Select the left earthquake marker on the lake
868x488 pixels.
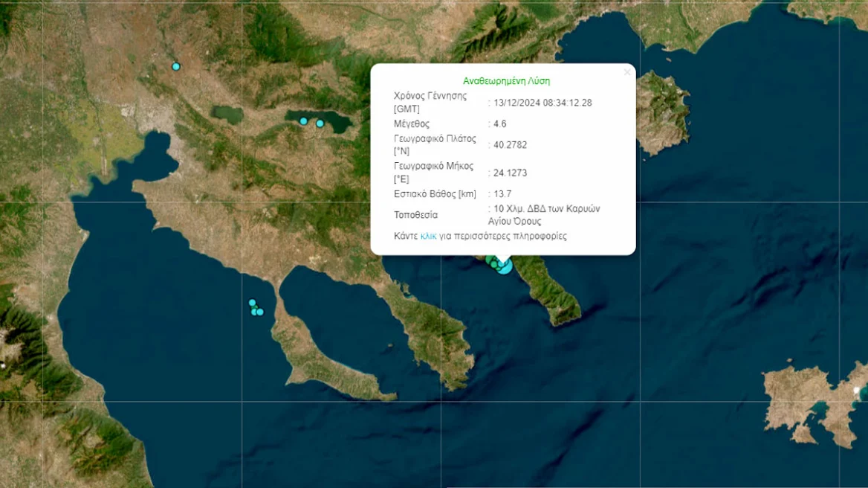[303, 121]
